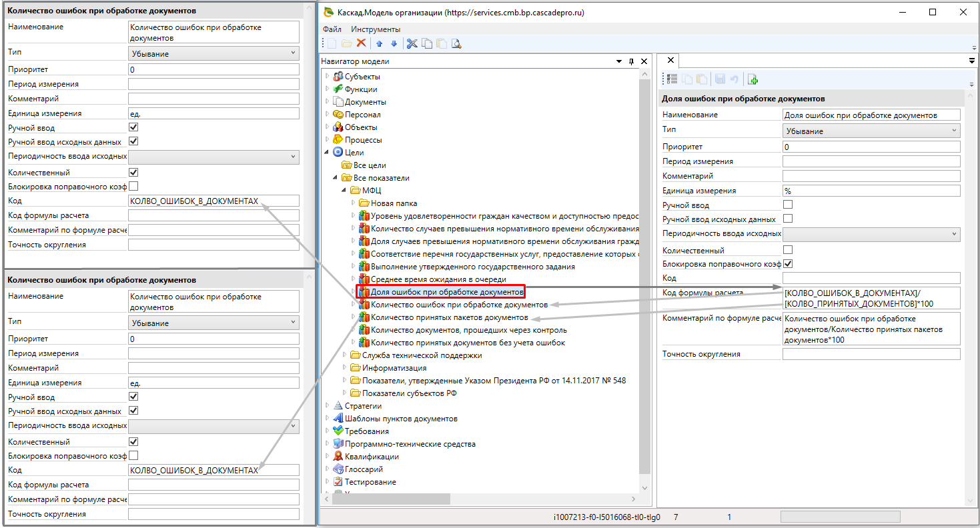Click the Документы pages icon in the tree
Screen dimensions: 980x528
338,102
